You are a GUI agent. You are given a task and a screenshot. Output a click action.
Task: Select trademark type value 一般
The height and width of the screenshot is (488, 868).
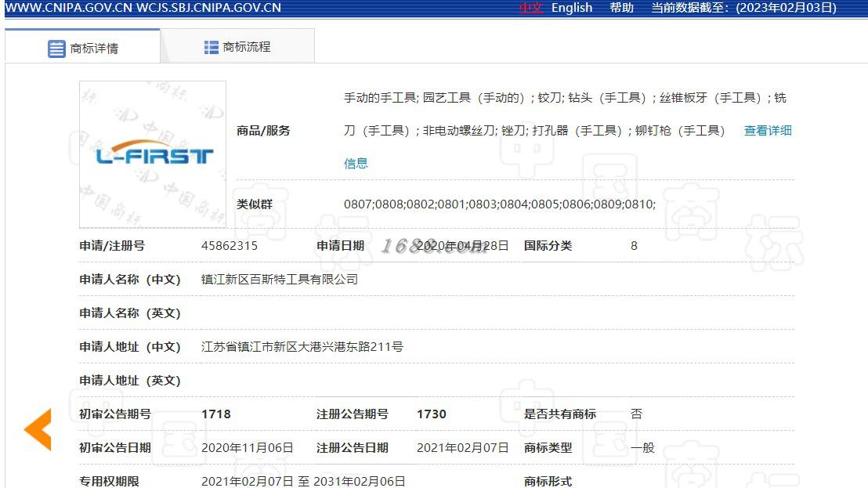(642, 447)
